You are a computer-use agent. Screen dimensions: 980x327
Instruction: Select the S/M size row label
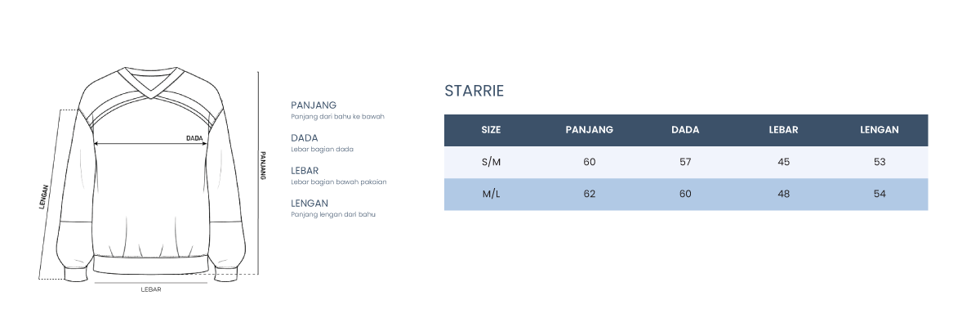tap(491, 162)
